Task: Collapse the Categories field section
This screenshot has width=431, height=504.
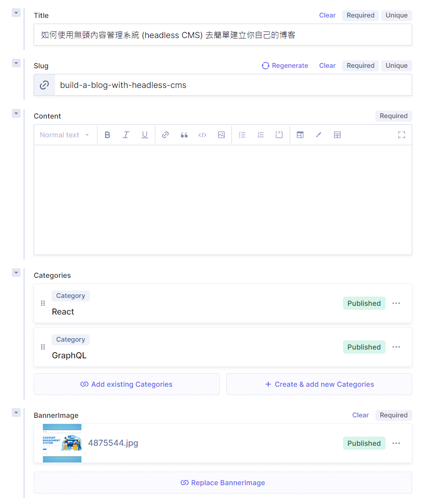Action: click(x=16, y=273)
